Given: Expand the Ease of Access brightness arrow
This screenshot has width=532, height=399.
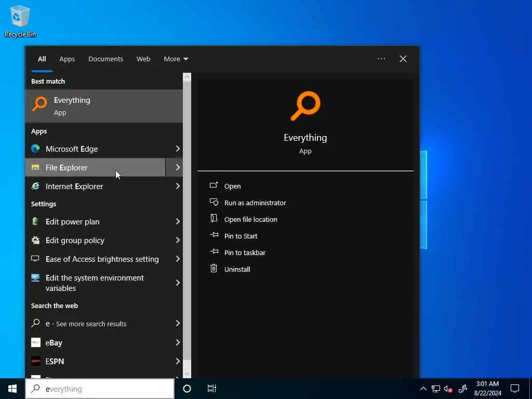Looking at the screenshot, I should 178,259.
